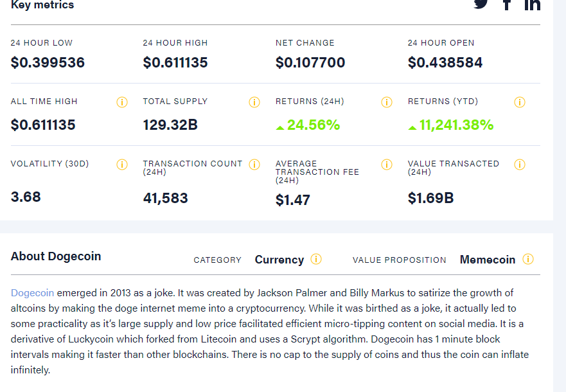Open info icon for Returns (YTD)
Image resolution: width=566 pixels, height=392 pixels.
(520, 102)
